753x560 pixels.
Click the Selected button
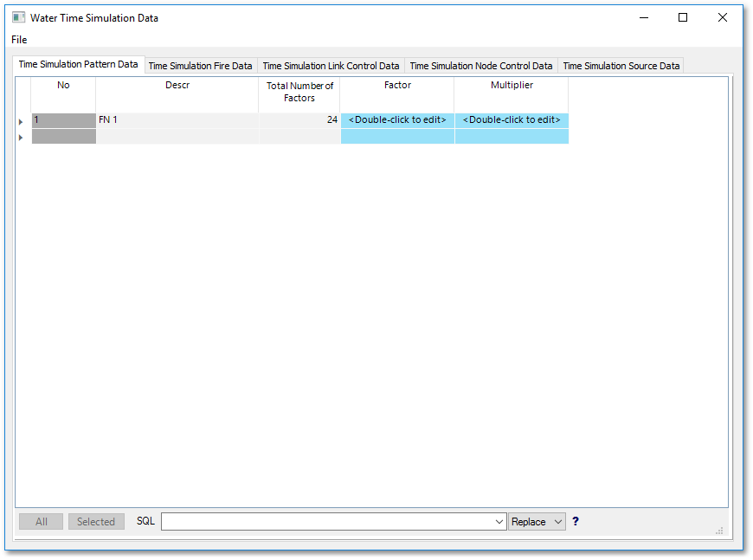pyautogui.click(x=96, y=522)
